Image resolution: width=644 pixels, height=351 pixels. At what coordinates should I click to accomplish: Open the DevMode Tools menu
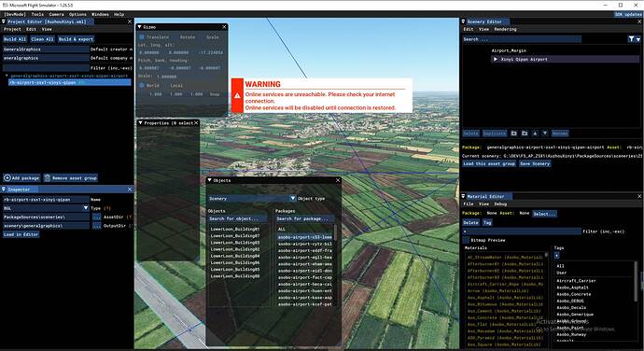click(x=37, y=14)
